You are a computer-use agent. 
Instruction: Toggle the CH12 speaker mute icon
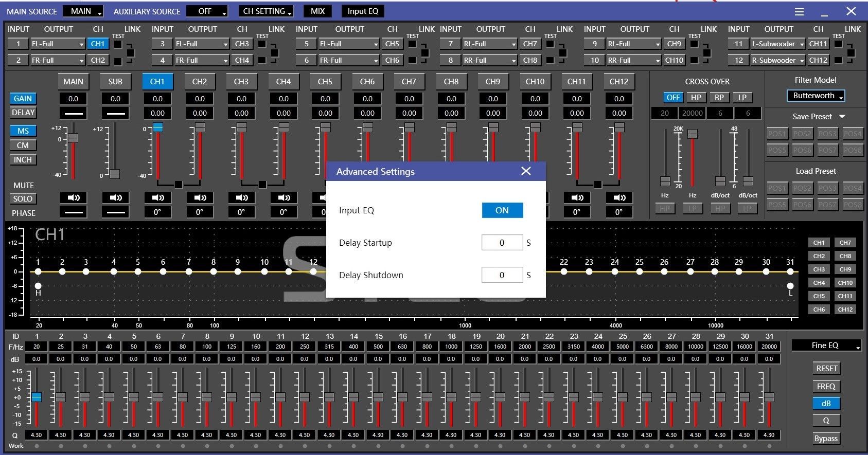coord(619,198)
